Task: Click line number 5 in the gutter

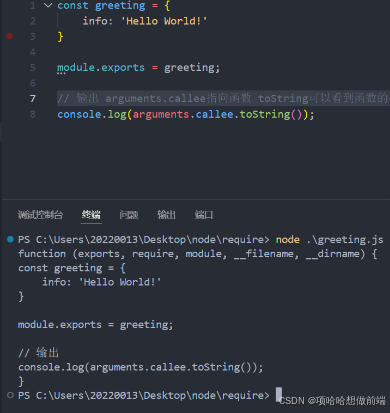Action: click(33, 68)
